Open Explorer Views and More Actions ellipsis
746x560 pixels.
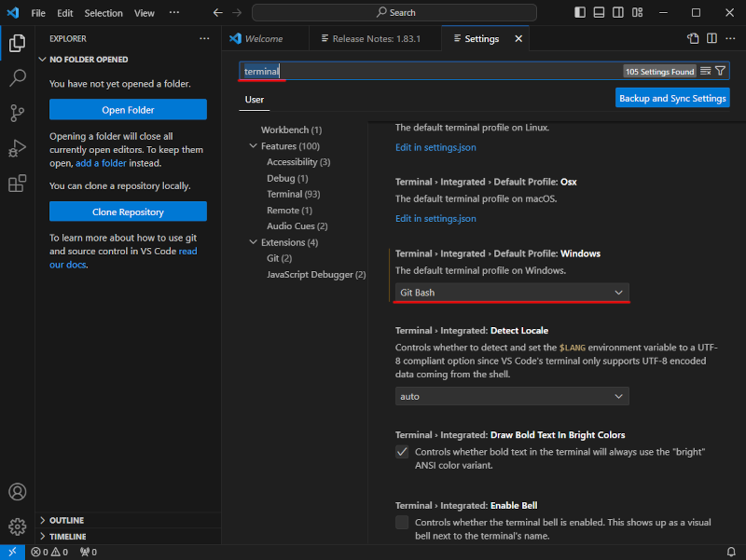click(204, 38)
